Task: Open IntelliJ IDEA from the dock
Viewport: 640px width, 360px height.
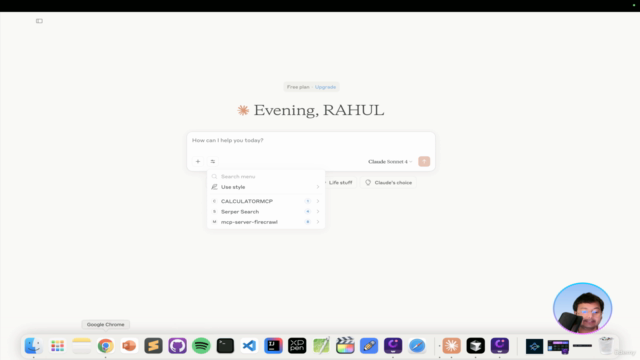Action: click(273, 346)
